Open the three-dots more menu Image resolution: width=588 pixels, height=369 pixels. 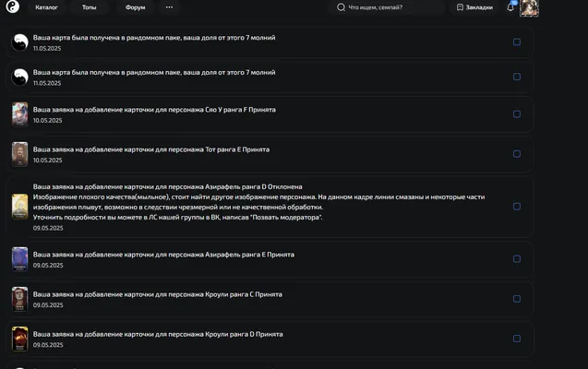coord(169,7)
